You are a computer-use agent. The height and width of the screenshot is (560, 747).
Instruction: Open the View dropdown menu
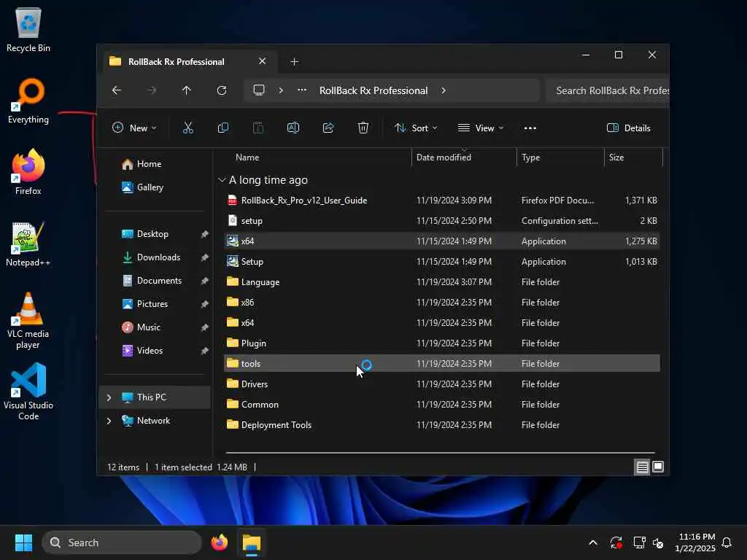481,128
